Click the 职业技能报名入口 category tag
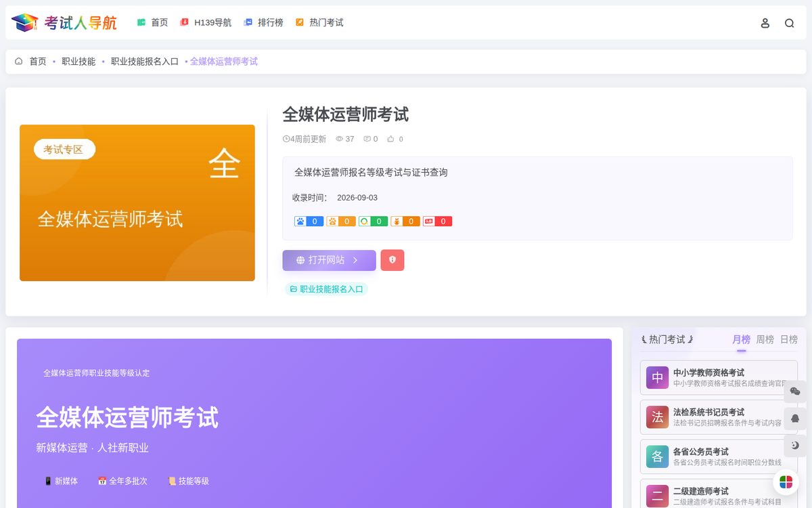The width and height of the screenshot is (812, 508). click(326, 289)
